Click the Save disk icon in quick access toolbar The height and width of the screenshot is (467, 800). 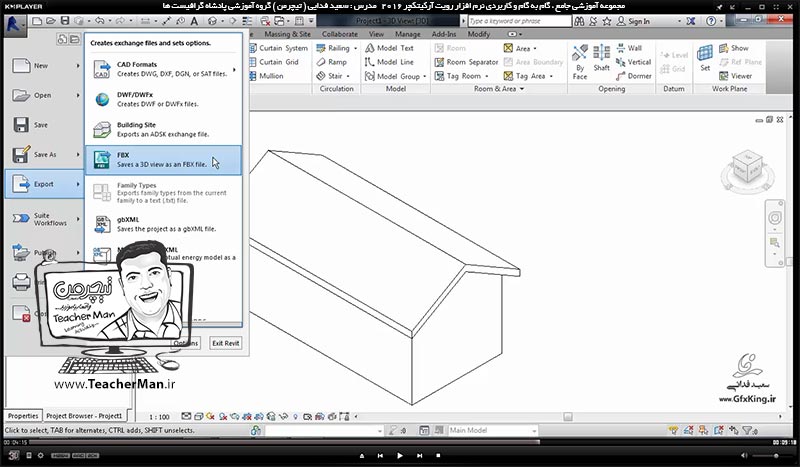click(65, 21)
